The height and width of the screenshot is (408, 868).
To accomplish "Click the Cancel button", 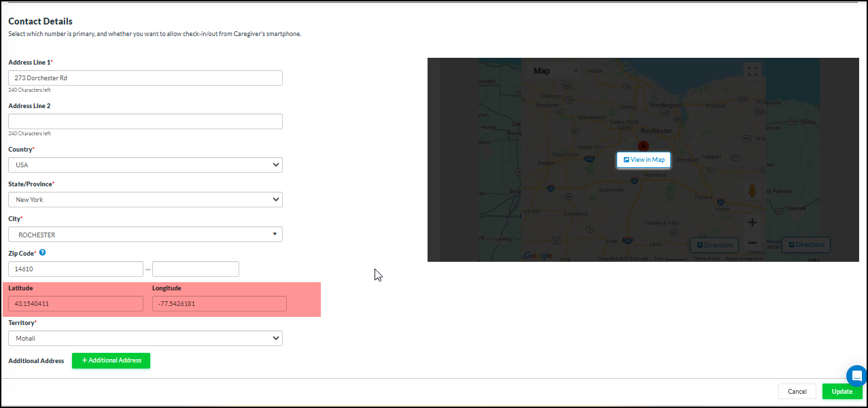I will tap(797, 391).
